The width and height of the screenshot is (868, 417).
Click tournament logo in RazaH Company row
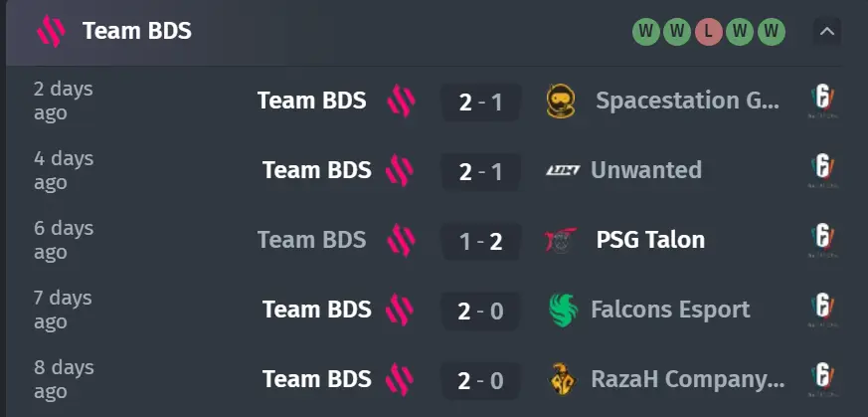coord(822,380)
